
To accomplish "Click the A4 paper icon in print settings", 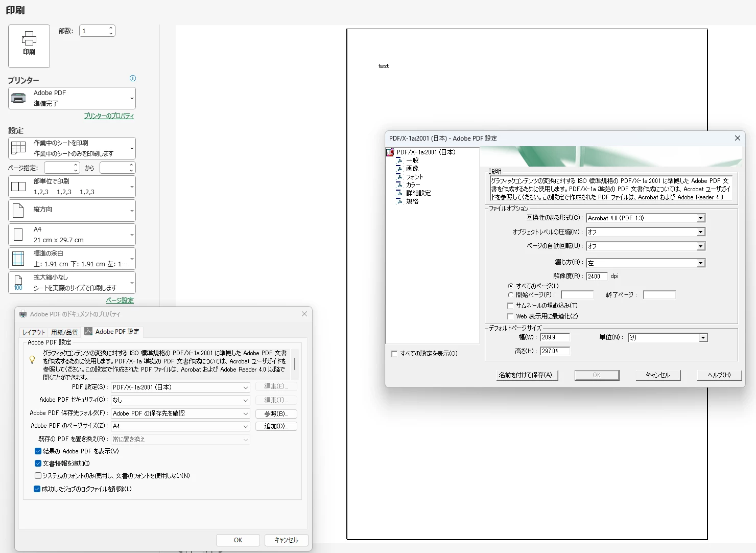I will coord(18,235).
